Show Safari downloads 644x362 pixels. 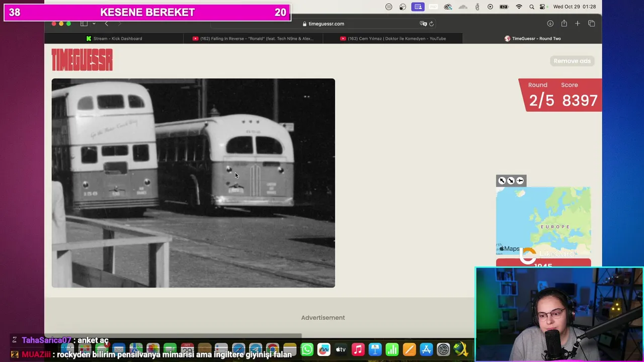click(x=550, y=24)
